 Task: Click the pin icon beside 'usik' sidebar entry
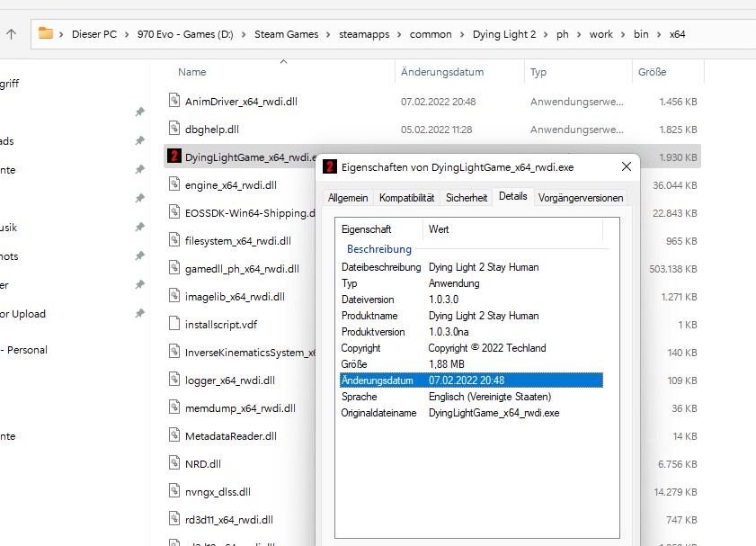(140, 227)
